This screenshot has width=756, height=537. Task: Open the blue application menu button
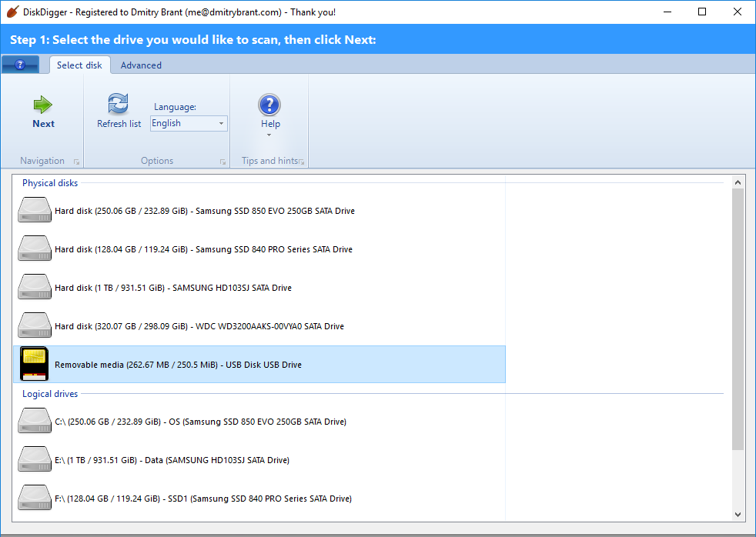coord(22,65)
